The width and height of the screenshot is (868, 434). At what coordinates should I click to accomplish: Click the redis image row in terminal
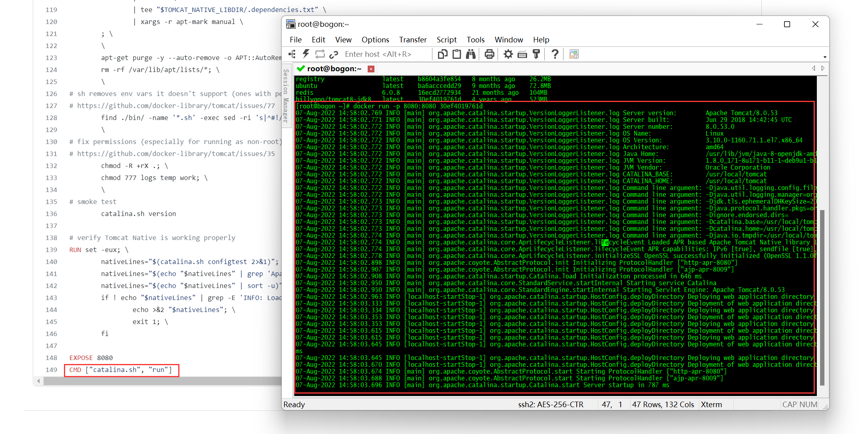click(421, 92)
